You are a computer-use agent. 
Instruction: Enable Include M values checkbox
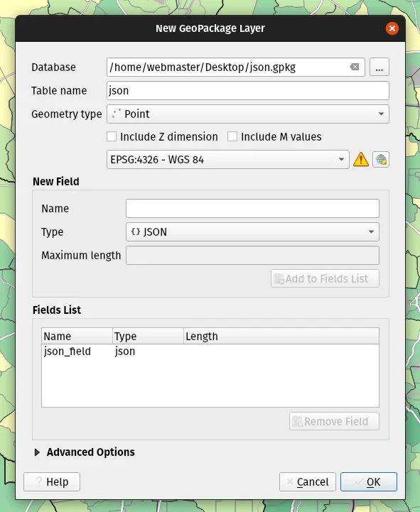232,136
